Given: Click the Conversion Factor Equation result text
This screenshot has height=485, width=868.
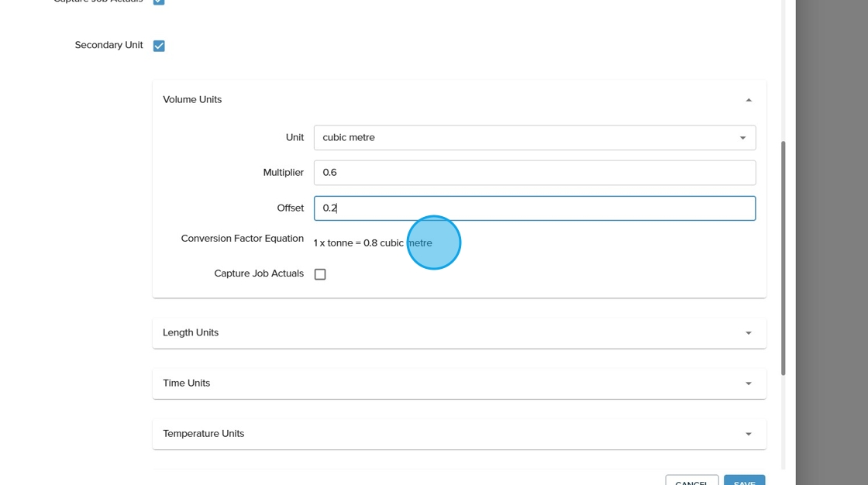Looking at the screenshot, I should 373,243.
